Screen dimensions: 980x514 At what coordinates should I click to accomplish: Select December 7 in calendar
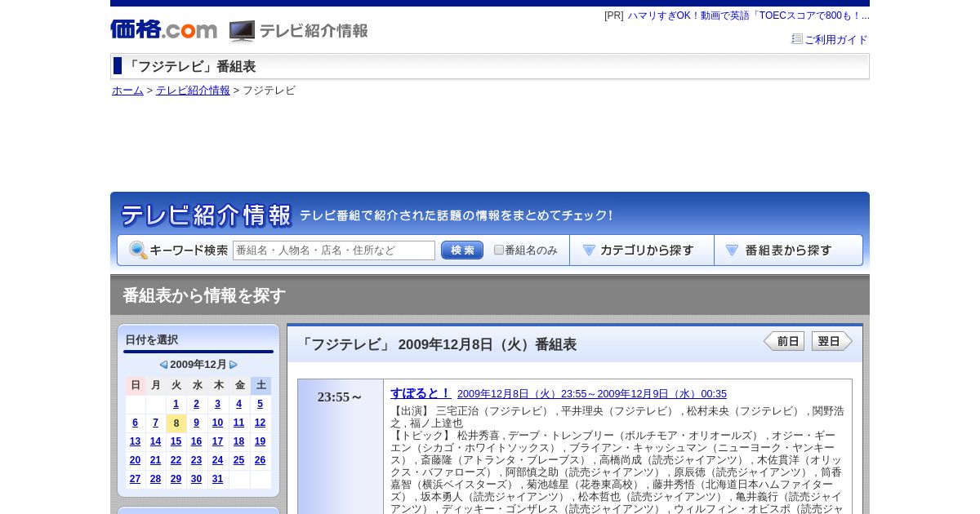tap(155, 423)
